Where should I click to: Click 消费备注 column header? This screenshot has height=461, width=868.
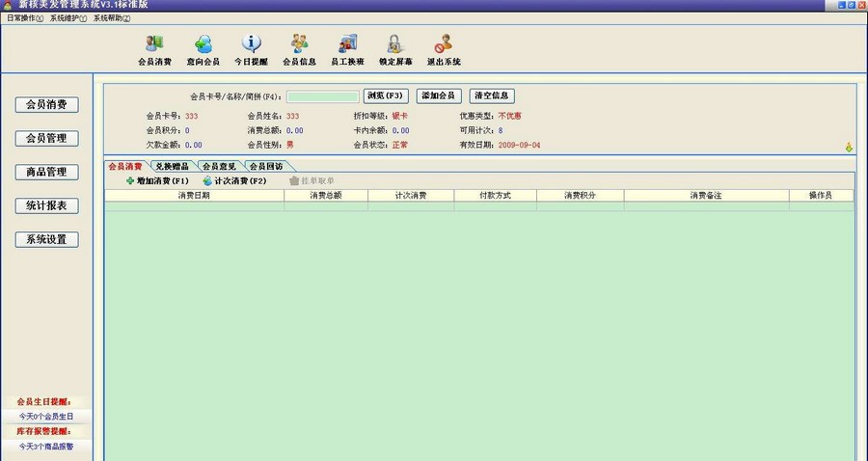tap(706, 196)
